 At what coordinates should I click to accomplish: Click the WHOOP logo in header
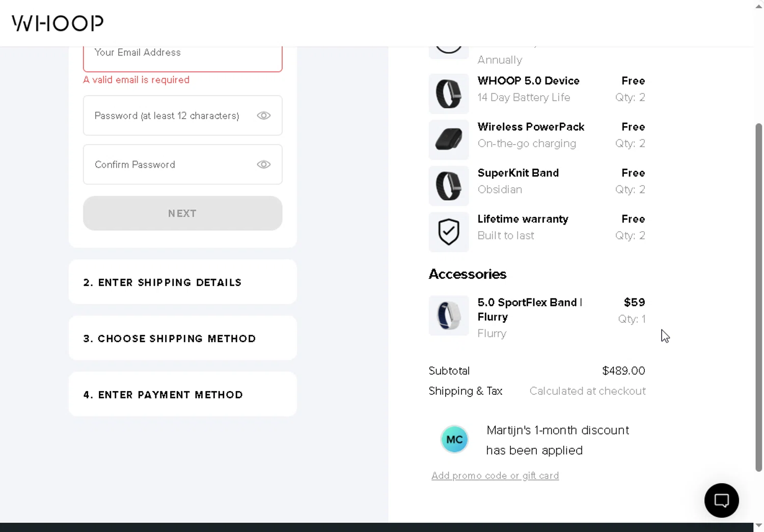tap(58, 23)
